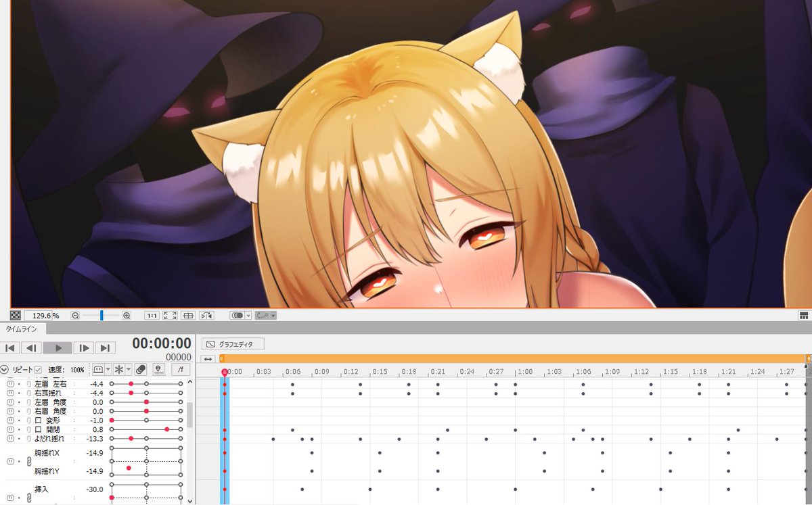The width and height of the screenshot is (812, 505).
Task: Click the onion skin overlapping circles icon
Action: click(141, 370)
